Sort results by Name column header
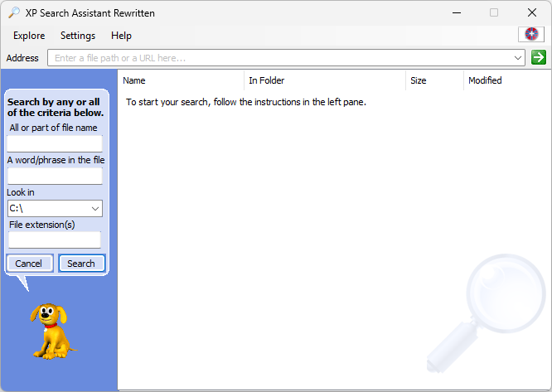 pyautogui.click(x=181, y=80)
